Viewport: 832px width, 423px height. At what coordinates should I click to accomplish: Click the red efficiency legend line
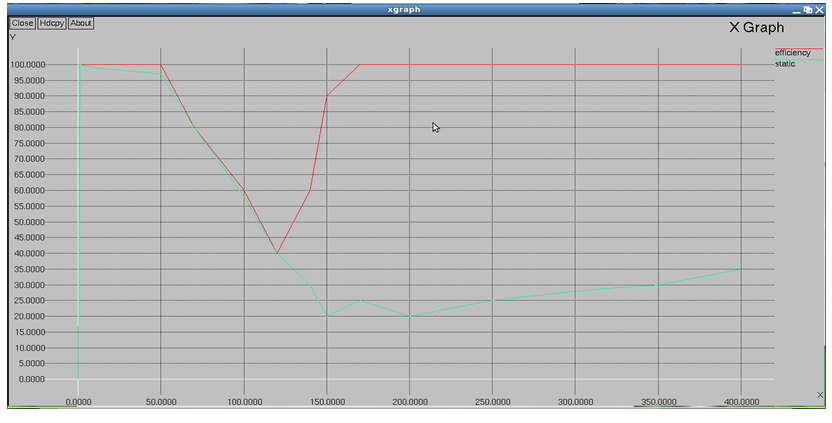(799, 48)
